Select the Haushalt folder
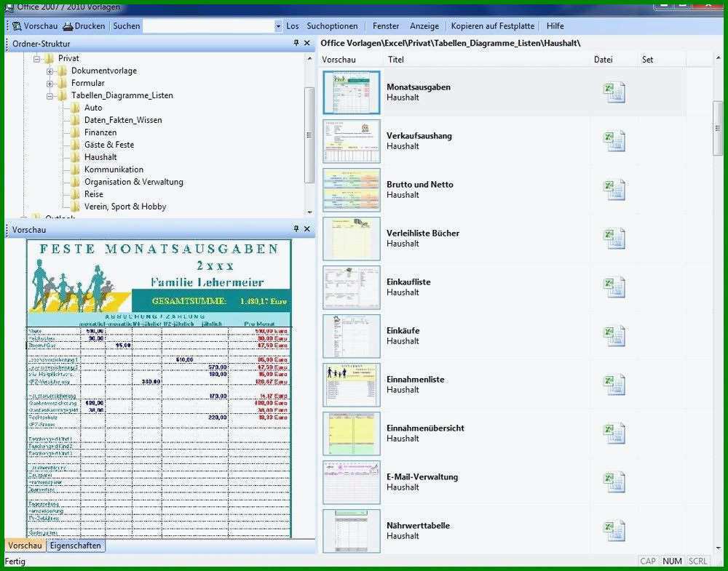The height and width of the screenshot is (571, 728). (x=100, y=157)
